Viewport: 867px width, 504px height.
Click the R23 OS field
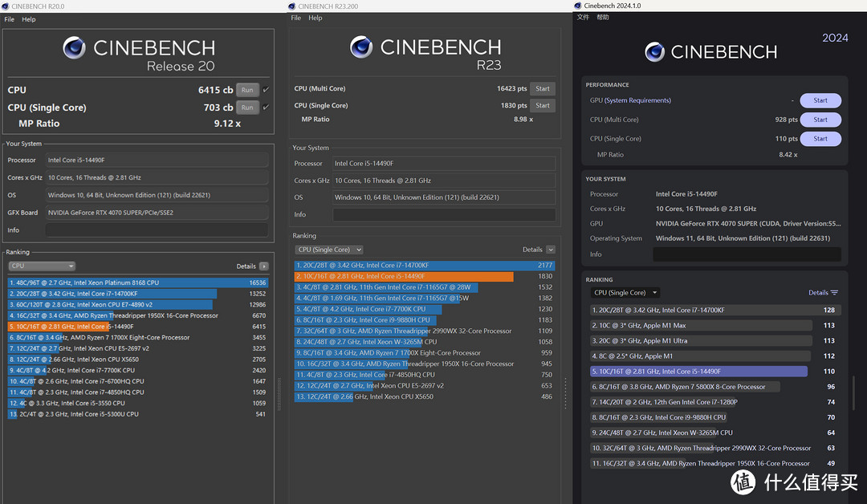tap(444, 197)
